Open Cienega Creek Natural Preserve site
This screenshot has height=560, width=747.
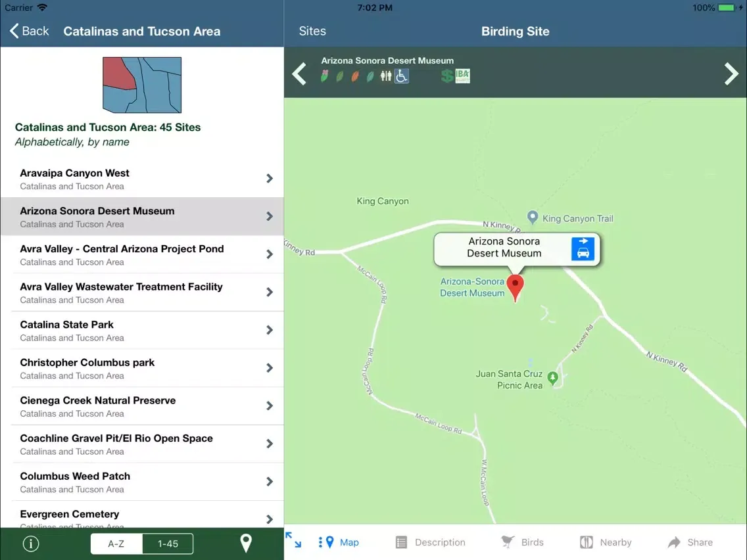pyautogui.click(x=142, y=406)
